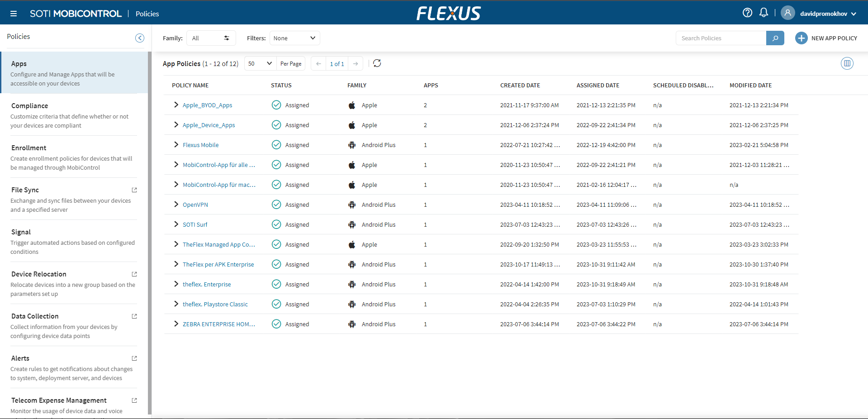Open the Filters None dropdown
868x419 pixels.
294,38
